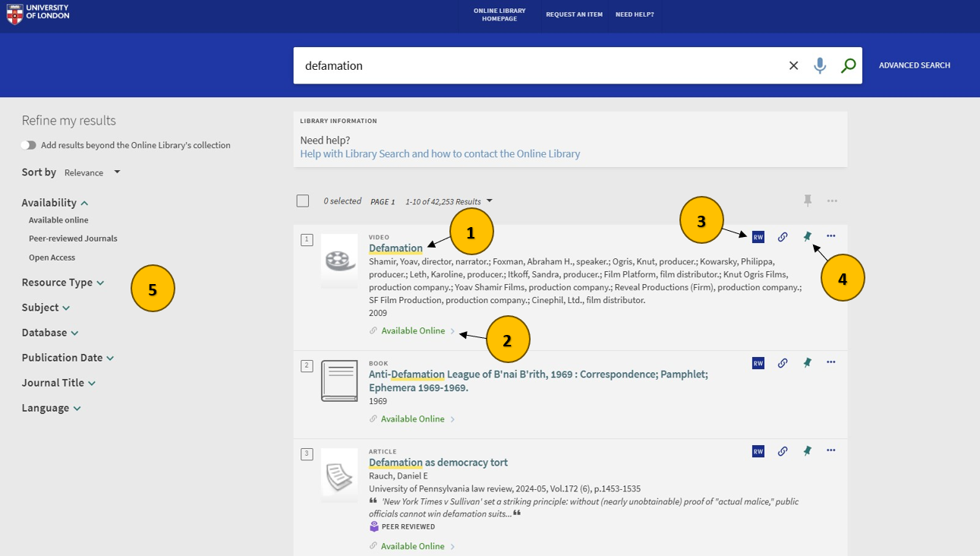Open Advanced Search
Viewport: 980px width, 556px height.
point(915,65)
